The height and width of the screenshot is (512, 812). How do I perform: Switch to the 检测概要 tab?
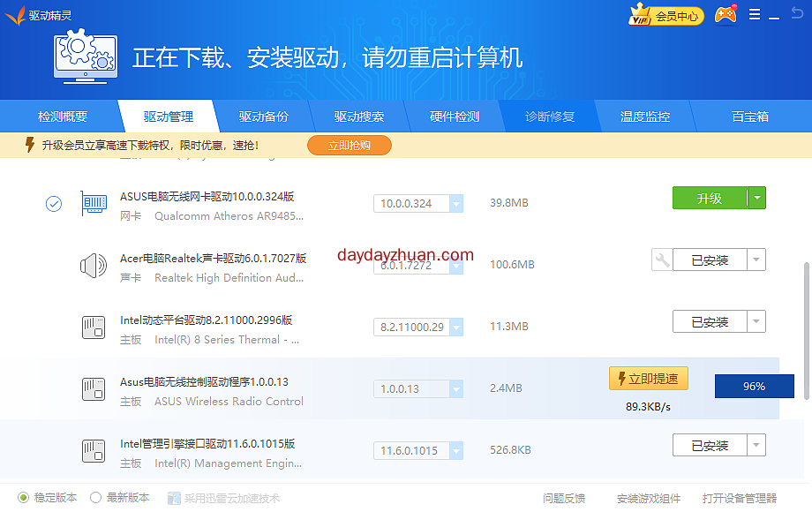pos(62,117)
